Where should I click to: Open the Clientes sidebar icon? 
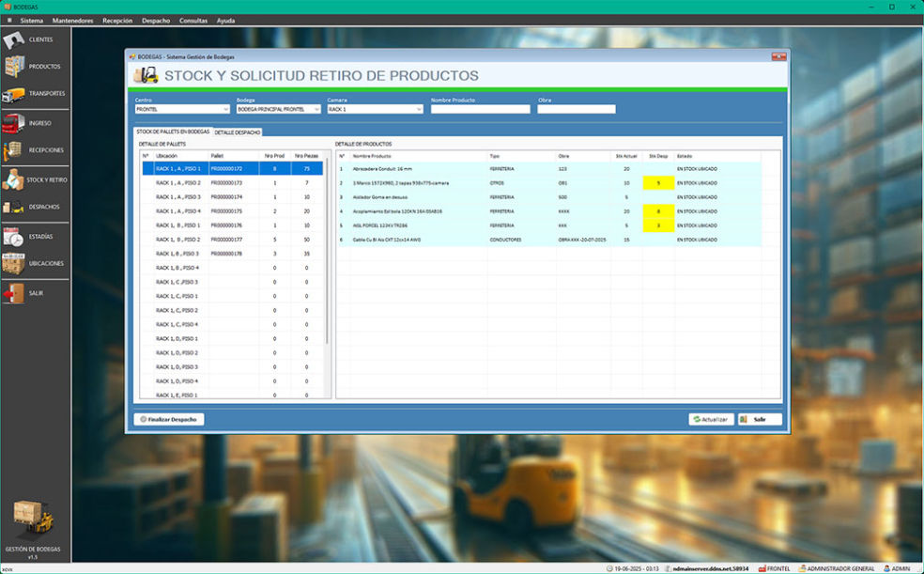click(x=13, y=40)
